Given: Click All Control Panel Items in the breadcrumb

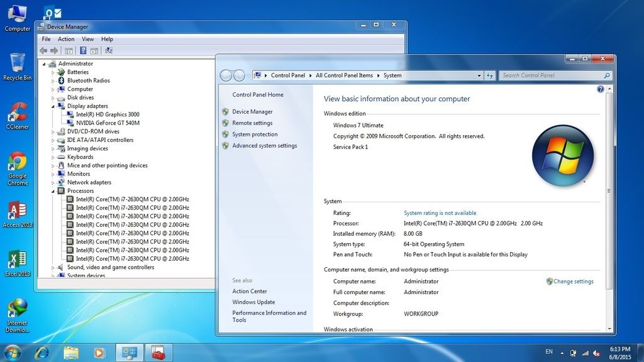Looking at the screenshot, I should tap(344, 75).
